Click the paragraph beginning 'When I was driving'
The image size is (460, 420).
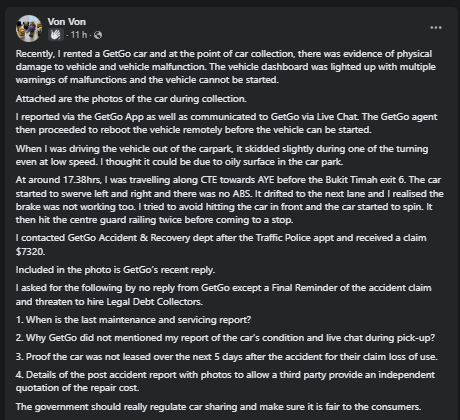tap(222, 155)
